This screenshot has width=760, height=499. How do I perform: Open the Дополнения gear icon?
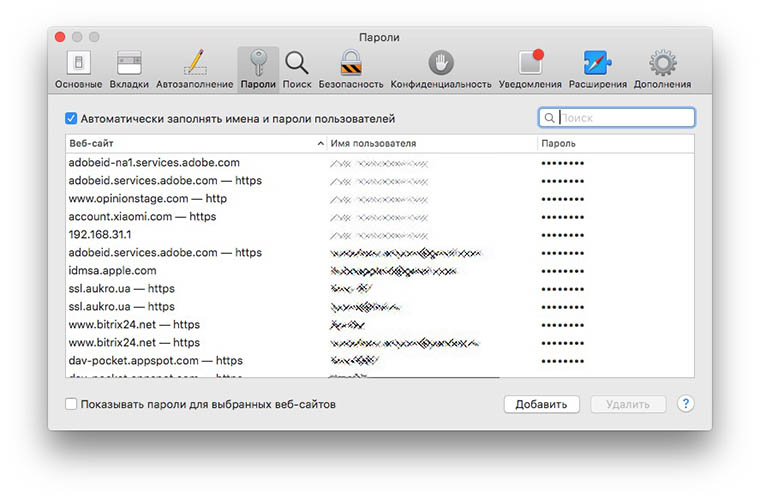[662, 63]
